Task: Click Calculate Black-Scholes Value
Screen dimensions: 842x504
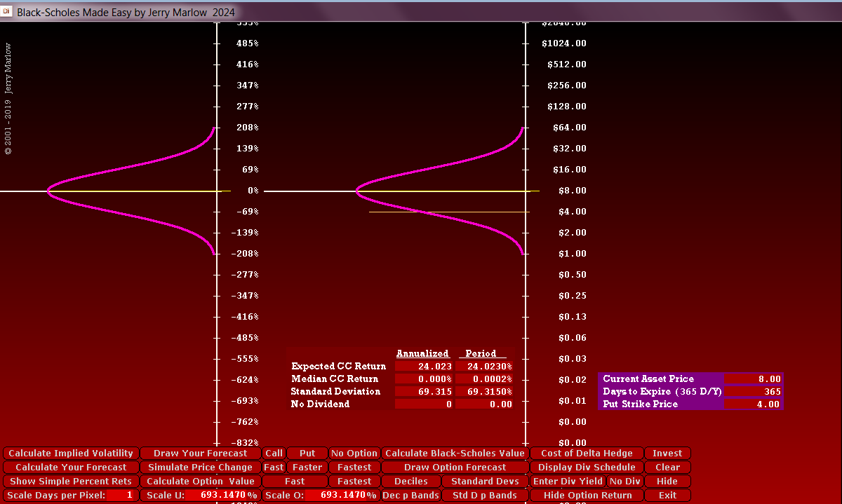Action: (455, 454)
